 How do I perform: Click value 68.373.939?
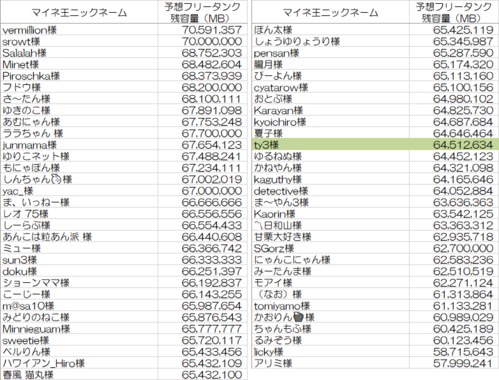pyautogui.click(x=212, y=76)
